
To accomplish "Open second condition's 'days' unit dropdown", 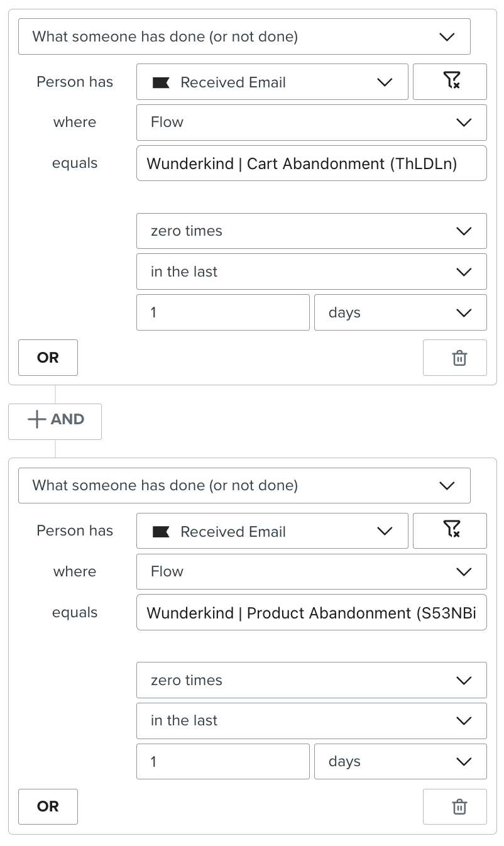I will pos(400,761).
